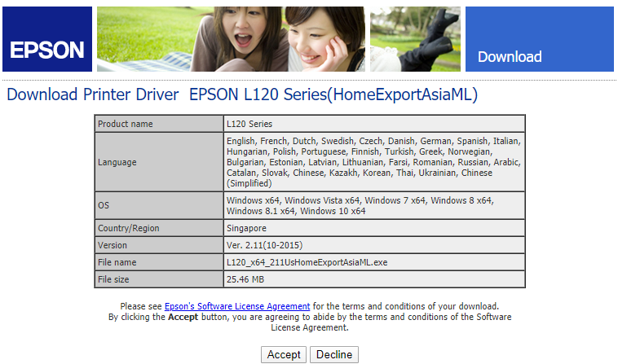Select the L120_x64_211UsHomeExportAsiaML.exe file name
The height and width of the screenshot is (364, 618).
tap(307, 262)
